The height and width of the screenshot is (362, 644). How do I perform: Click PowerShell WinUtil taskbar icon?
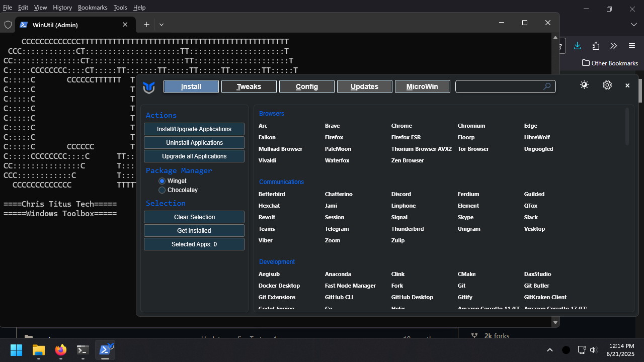[105, 350]
